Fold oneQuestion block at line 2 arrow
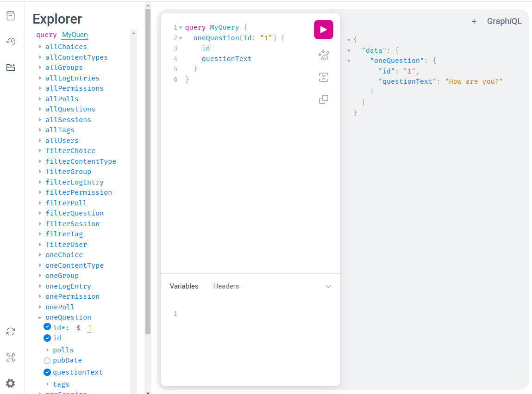The width and height of the screenshot is (532, 394). 181,38
